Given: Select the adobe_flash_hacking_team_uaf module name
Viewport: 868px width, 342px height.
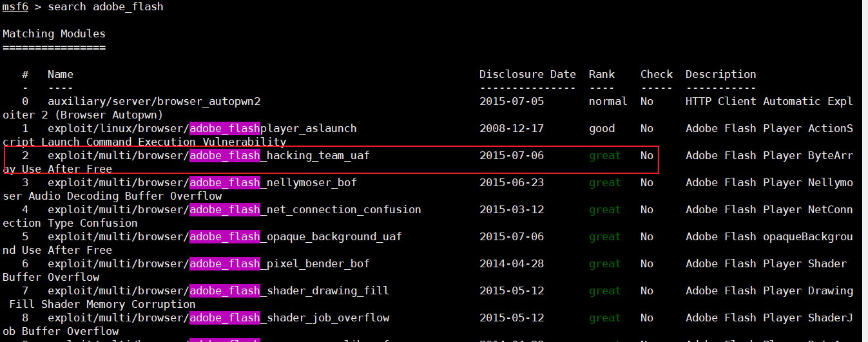Looking at the screenshot, I should (x=209, y=155).
